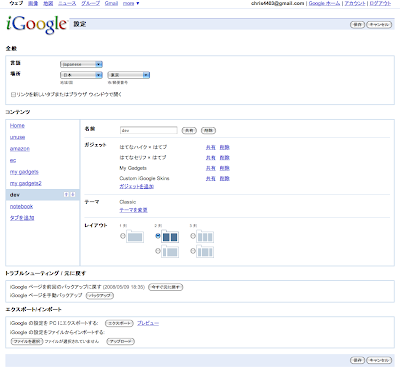Click the 今すぐ元に戻す restore now button
400x378 pixels.
coord(166,287)
